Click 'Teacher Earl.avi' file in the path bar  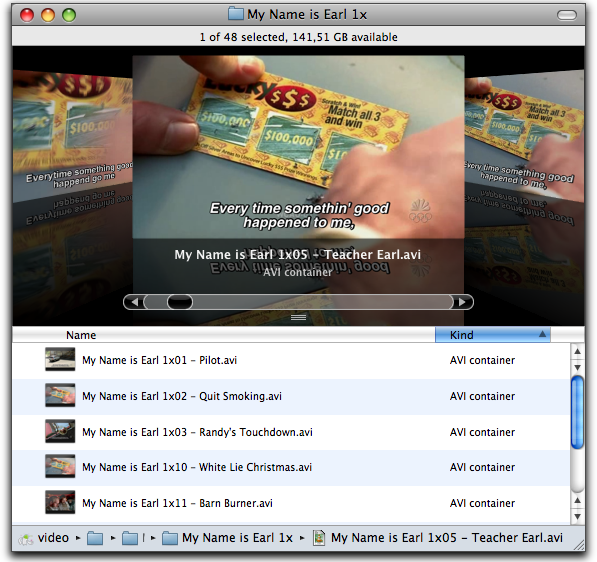coord(437,538)
